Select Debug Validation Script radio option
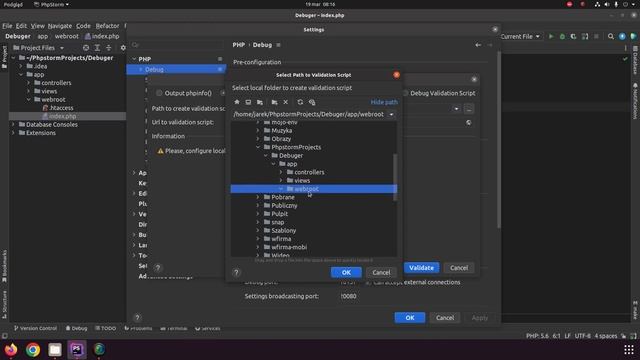The height and width of the screenshot is (360, 640). [x=406, y=93]
